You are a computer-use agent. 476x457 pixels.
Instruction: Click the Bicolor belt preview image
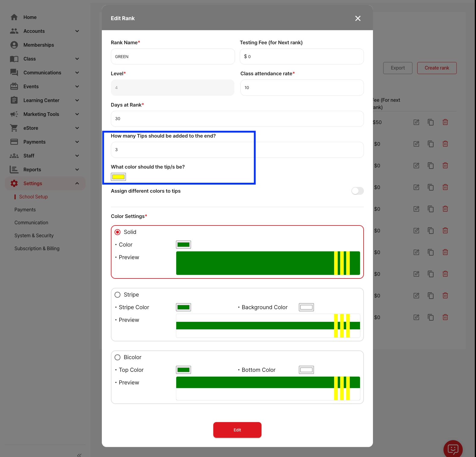coord(268,388)
